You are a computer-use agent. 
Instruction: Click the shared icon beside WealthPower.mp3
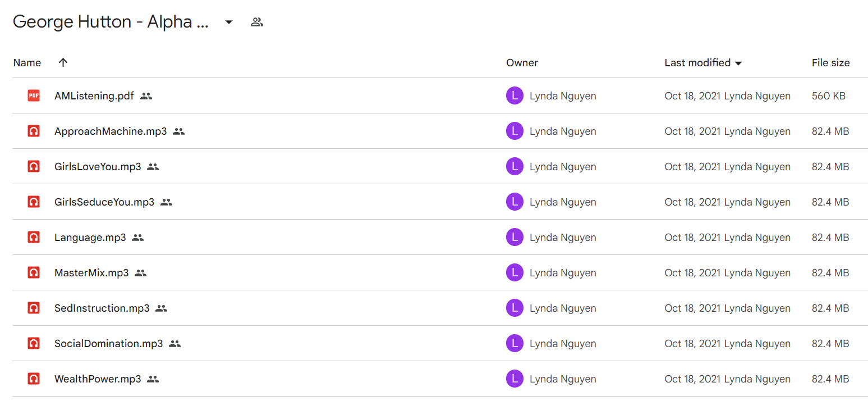(153, 379)
